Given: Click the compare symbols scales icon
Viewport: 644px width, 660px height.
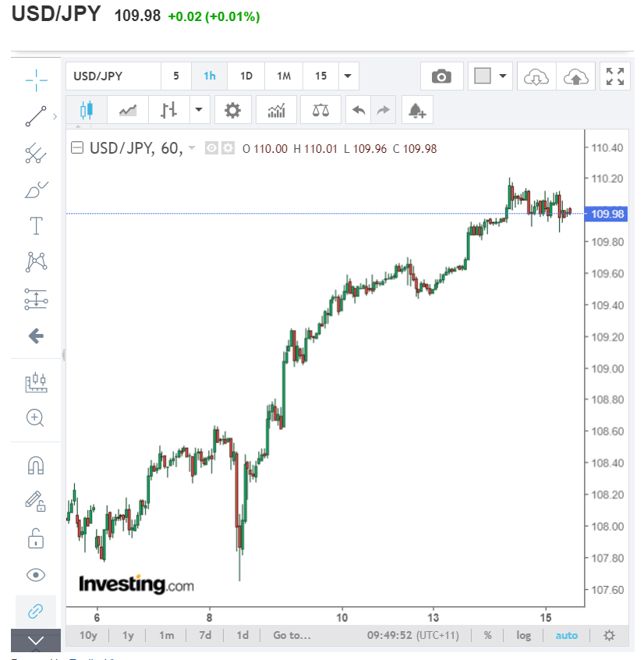Looking at the screenshot, I should coord(320,110).
